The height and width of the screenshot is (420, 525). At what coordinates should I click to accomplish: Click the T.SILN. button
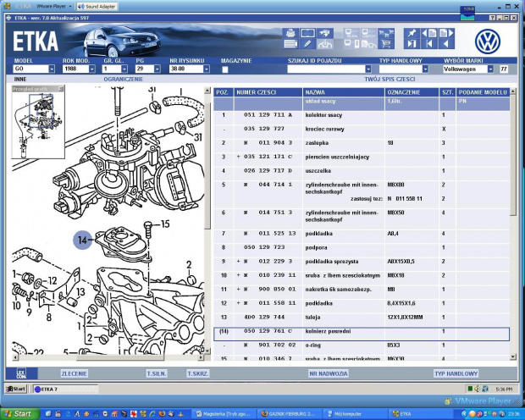pos(157,373)
